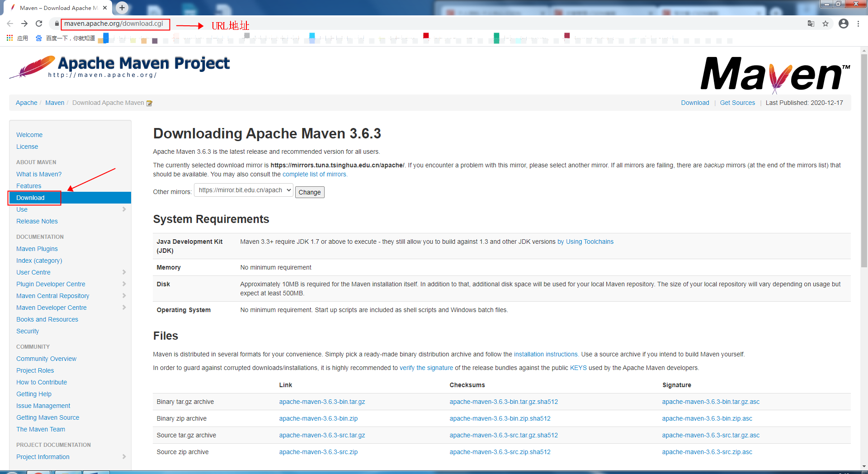Open Books and Resources link
Screen dimensions: 868x474
click(x=47, y=319)
